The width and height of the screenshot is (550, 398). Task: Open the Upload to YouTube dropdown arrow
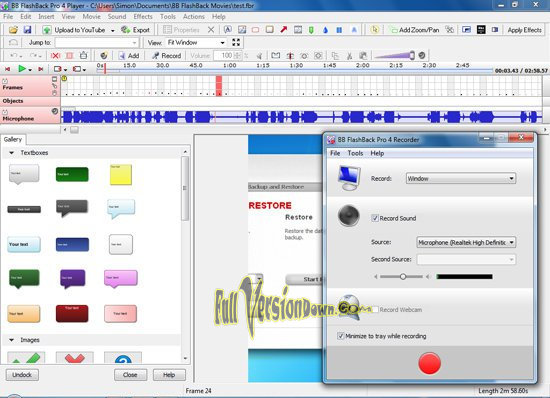click(x=113, y=31)
